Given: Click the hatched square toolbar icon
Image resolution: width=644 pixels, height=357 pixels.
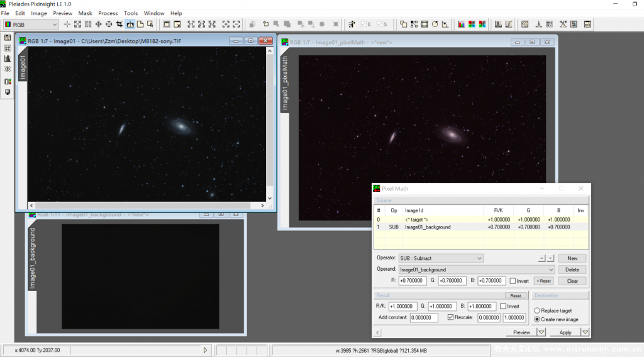Looking at the screenshot, I should 525,25.
